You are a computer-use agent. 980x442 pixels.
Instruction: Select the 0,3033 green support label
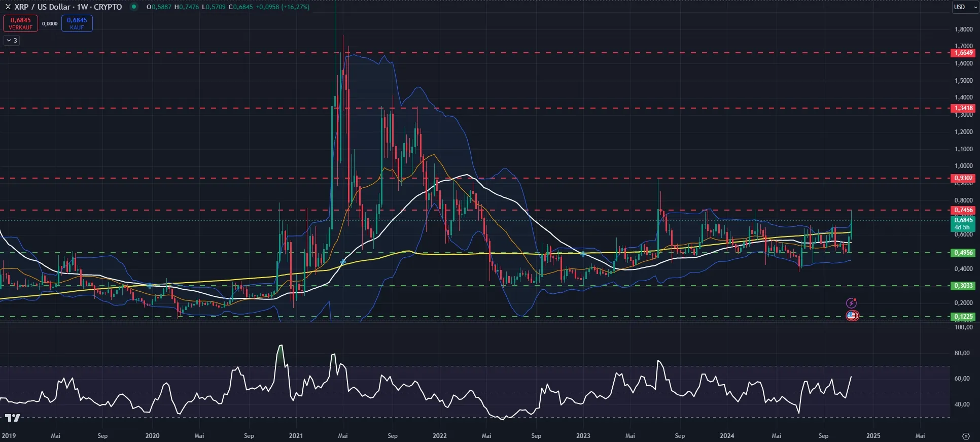point(963,286)
